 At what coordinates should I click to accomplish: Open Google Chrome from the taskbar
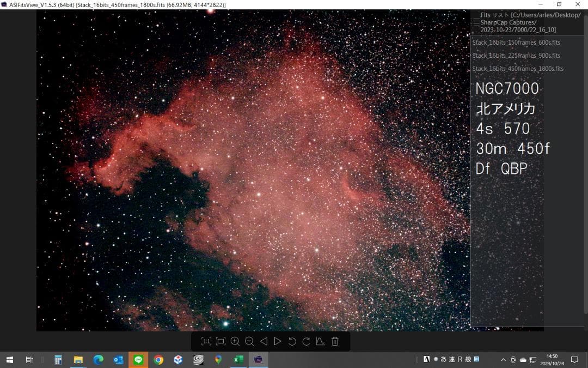tap(158, 360)
